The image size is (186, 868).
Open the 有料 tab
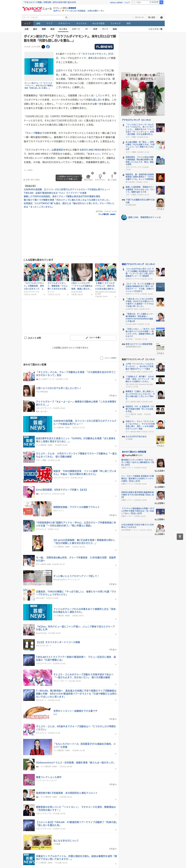pos(128,24)
